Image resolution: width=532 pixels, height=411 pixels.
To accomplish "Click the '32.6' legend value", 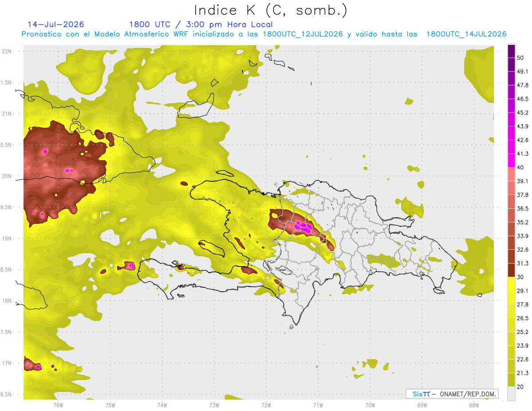I will tap(523, 250).
